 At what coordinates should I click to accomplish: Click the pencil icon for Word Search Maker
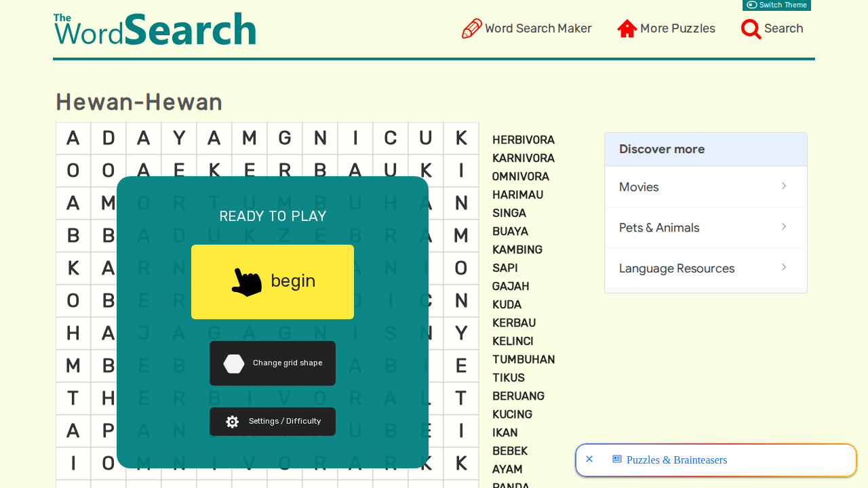coord(472,28)
